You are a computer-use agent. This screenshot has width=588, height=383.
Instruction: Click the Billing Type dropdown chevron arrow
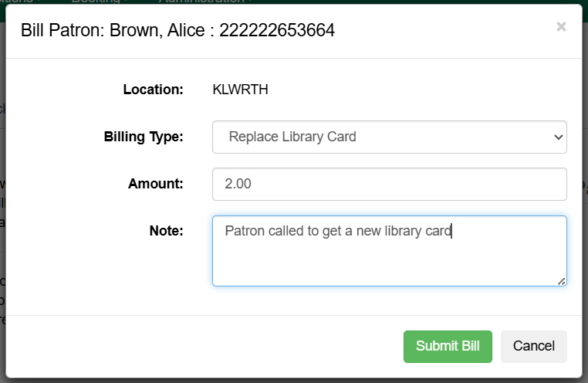(558, 137)
